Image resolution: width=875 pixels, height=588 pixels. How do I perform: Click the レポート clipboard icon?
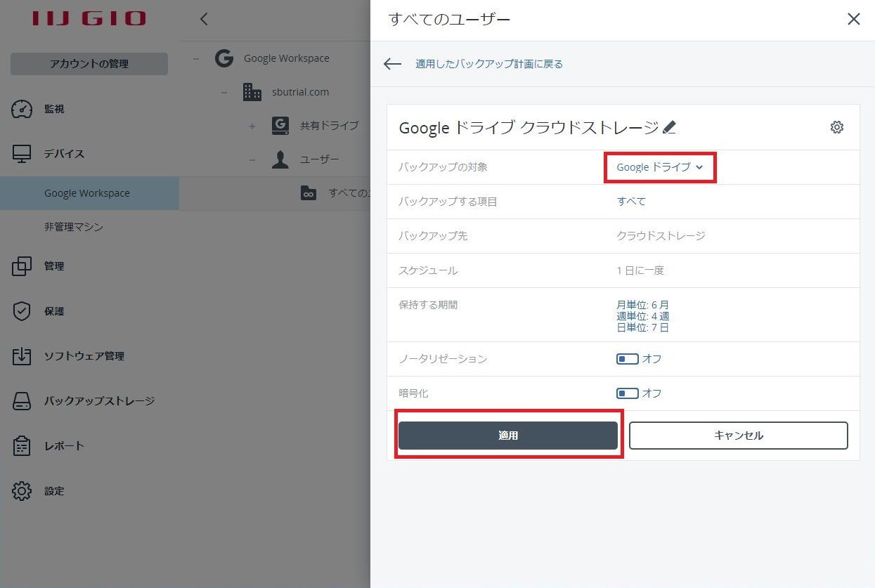22,446
